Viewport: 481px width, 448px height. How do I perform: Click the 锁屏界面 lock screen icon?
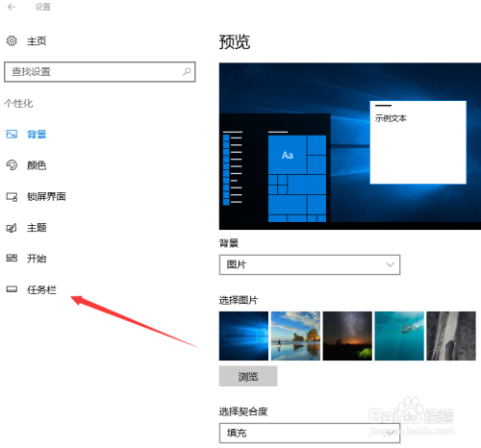12,196
